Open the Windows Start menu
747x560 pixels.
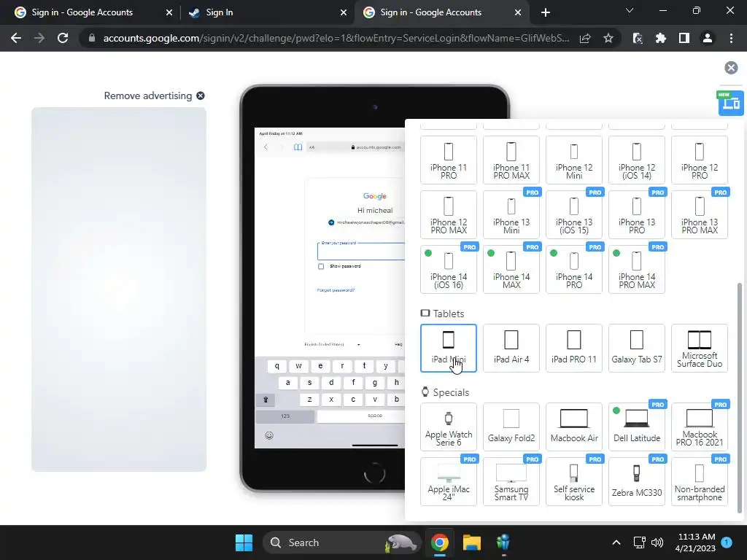click(x=244, y=542)
